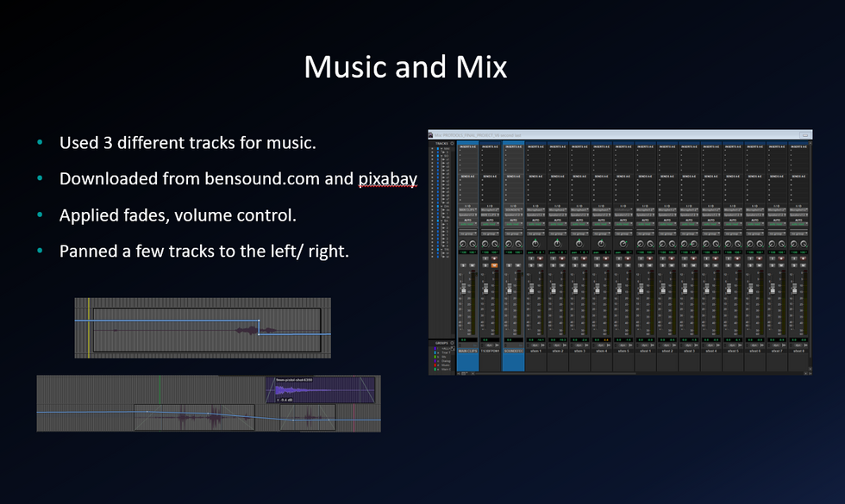Click left pan knob on sfxst 3
The height and width of the screenshot is (504, 845).
click(x=685, y=244)
